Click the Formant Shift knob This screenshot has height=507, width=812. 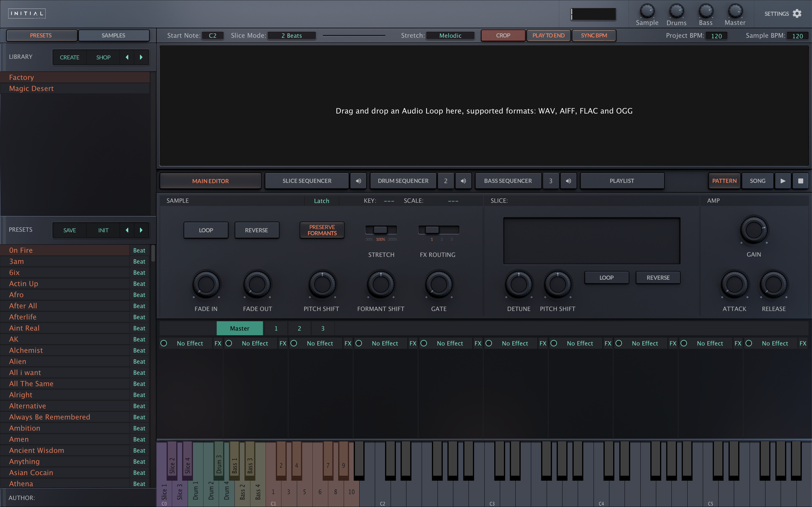[380, 284]
